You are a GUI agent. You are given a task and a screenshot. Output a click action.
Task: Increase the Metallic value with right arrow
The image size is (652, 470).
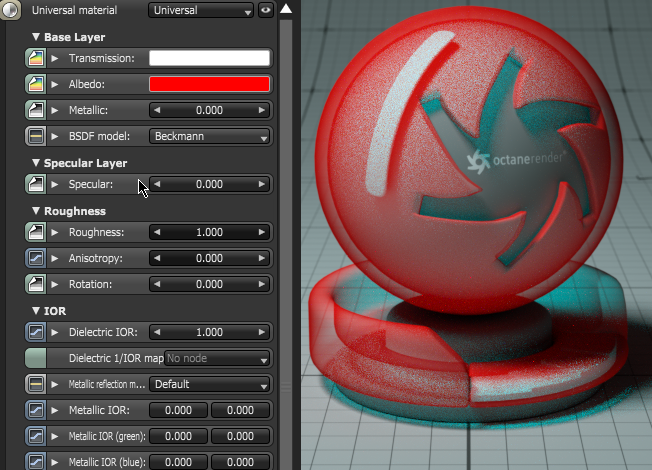[x=262, y=110]
